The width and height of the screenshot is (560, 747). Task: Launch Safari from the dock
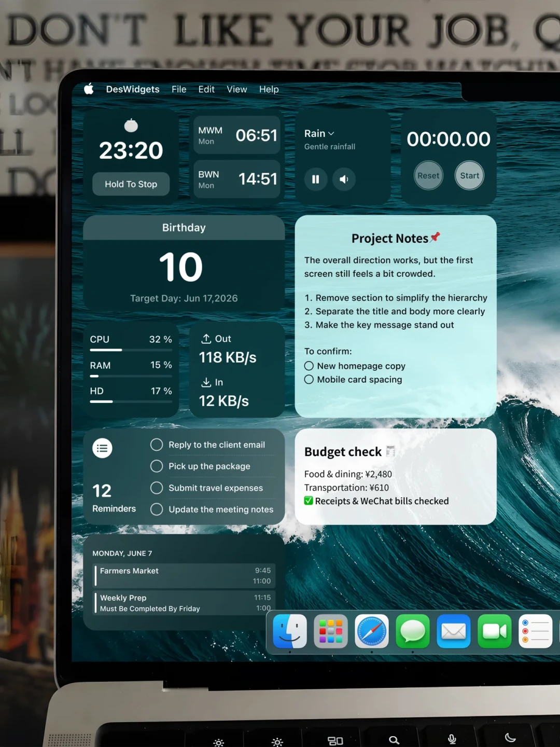372,631
